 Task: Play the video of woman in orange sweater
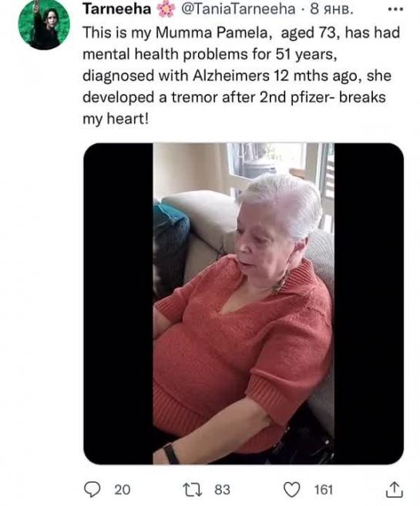coord(244,303)
